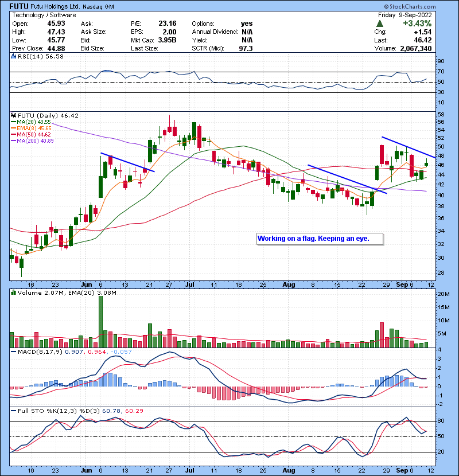
Task: Click the MA(20) 43.55 legend entry
Action: click(30, 122)
